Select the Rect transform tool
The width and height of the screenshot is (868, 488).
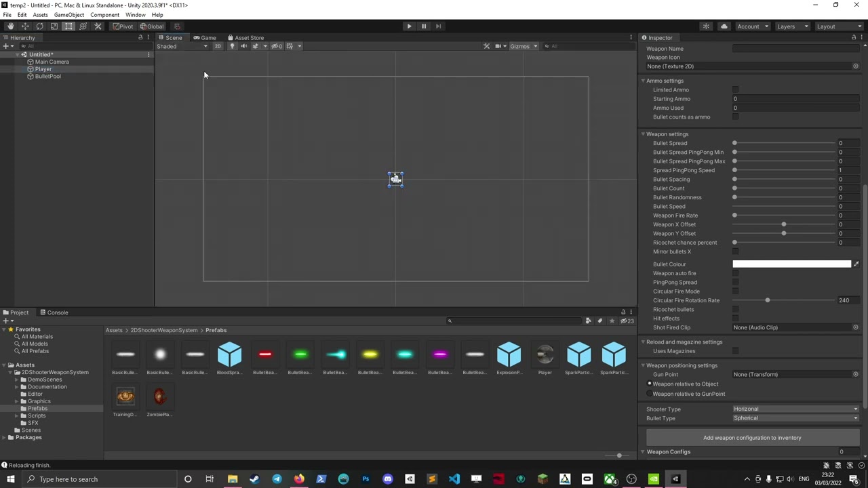[68, 26]
